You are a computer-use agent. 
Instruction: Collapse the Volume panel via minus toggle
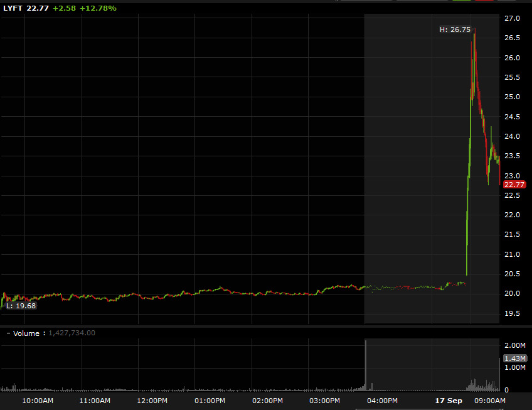coord(8,333)
